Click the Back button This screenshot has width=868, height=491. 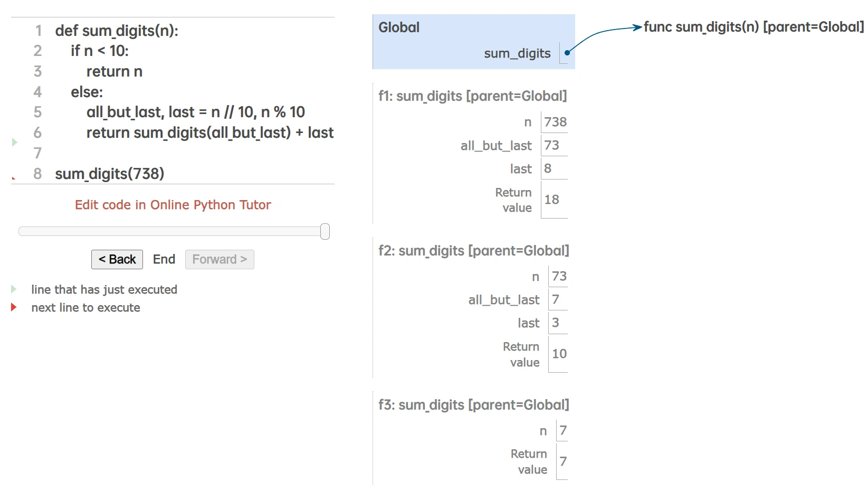117,259
